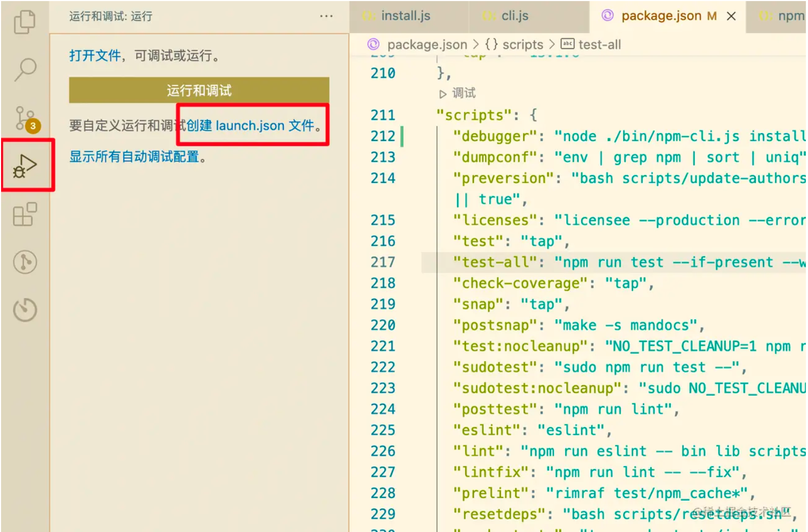
Task: Click line number 217 in the gutter
Action: [383, 262]
